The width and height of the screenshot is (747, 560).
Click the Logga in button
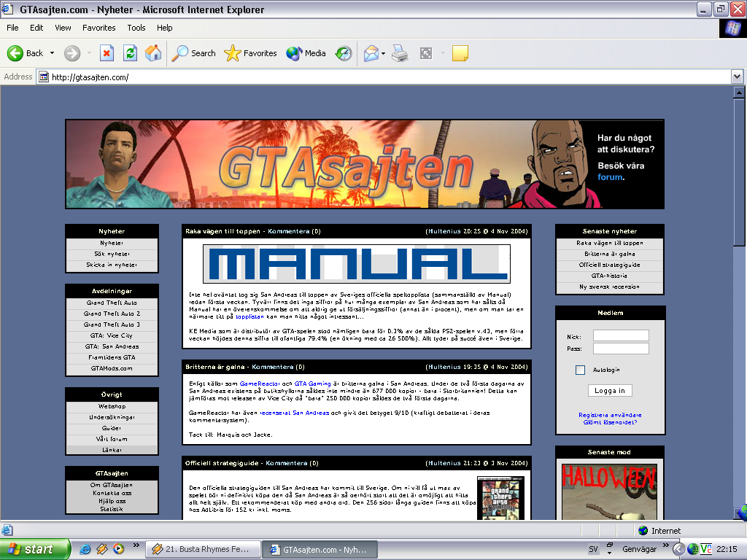click(x=610, y=391)
